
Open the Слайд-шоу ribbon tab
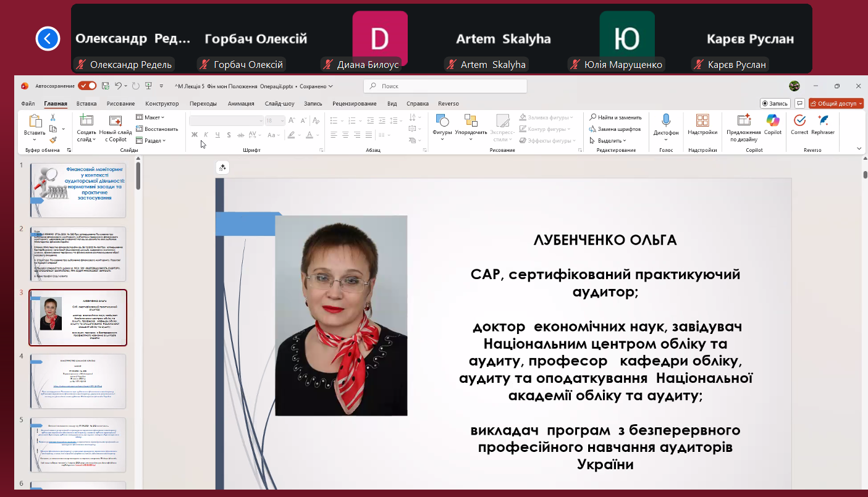coord(279,104)
